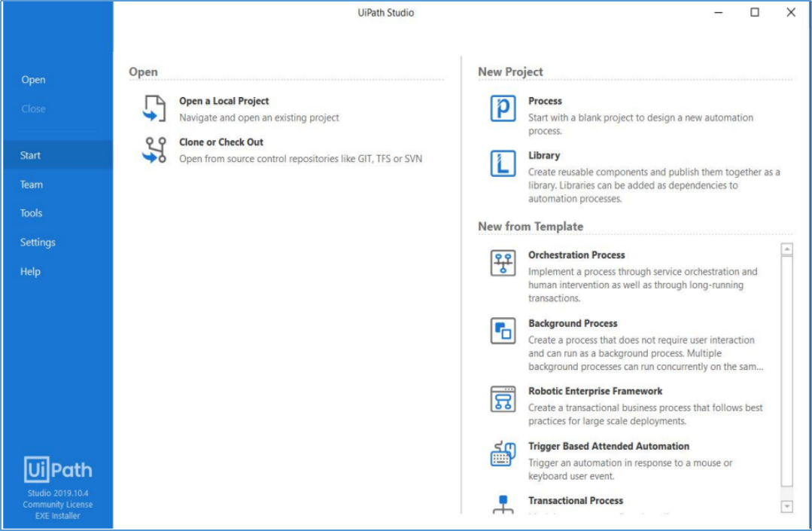Click 'Start with a blank project' description
This screenshot has height=531, width=812.
[640, 124]
